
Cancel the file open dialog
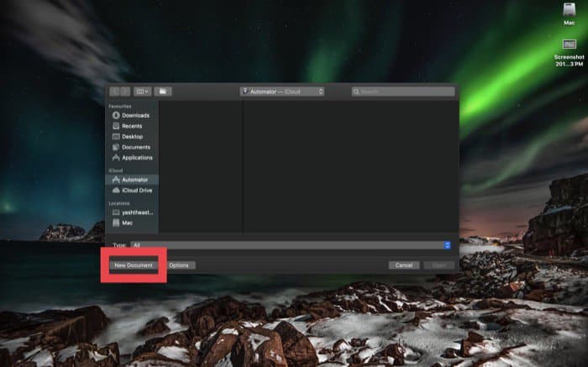click(x=403, y=265)
